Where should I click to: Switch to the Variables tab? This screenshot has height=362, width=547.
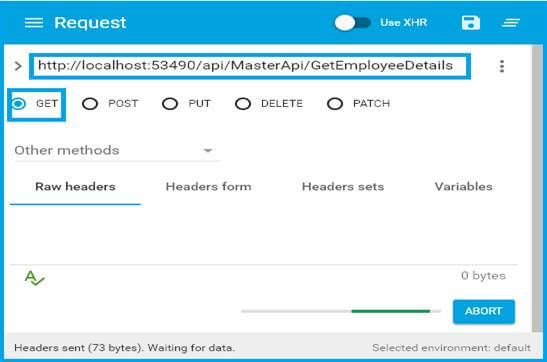click(x=463, y=187)
